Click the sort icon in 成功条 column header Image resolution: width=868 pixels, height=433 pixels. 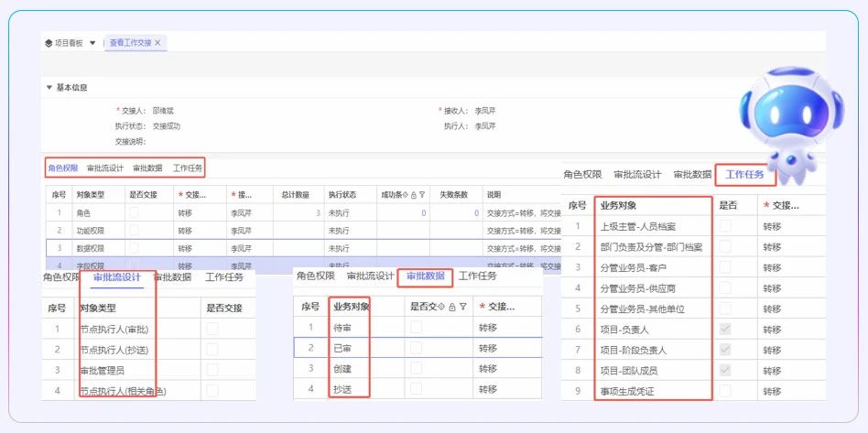[407, 195]
